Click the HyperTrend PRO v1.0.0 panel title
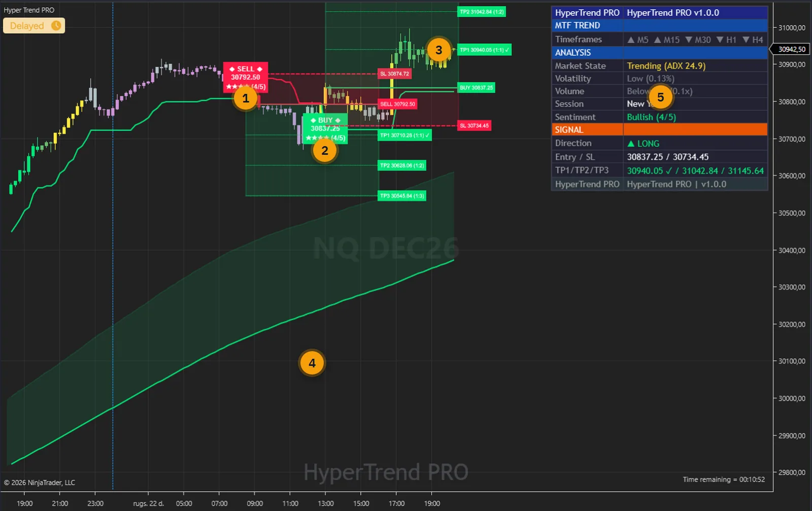 pyautogui.click(x=673, y=13)
